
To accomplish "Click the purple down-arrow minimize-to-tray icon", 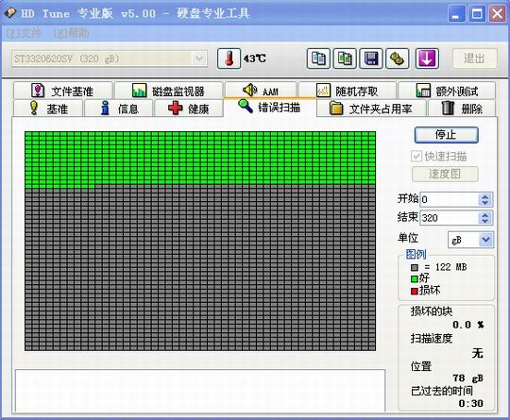I will (x=427, y=59).
